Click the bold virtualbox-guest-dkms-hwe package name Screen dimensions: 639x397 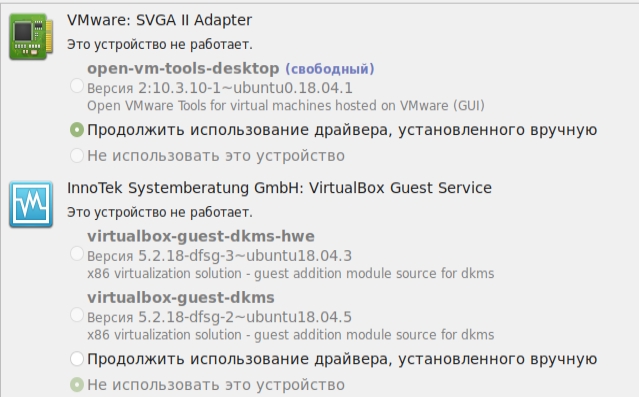tap(201, 236)
